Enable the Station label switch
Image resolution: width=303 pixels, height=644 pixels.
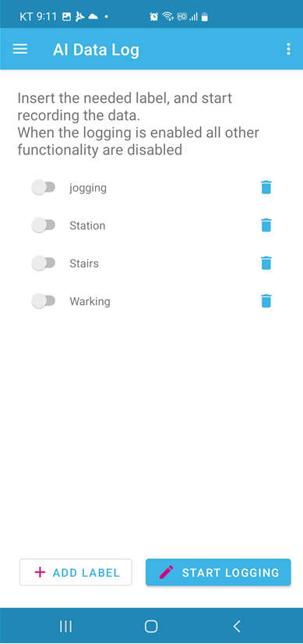[44, 225]
